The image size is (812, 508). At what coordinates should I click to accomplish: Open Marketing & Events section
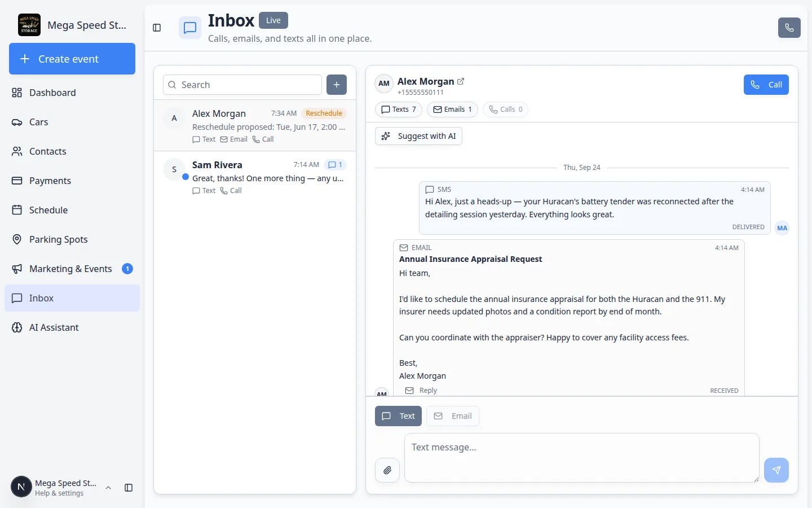[72, 269]
